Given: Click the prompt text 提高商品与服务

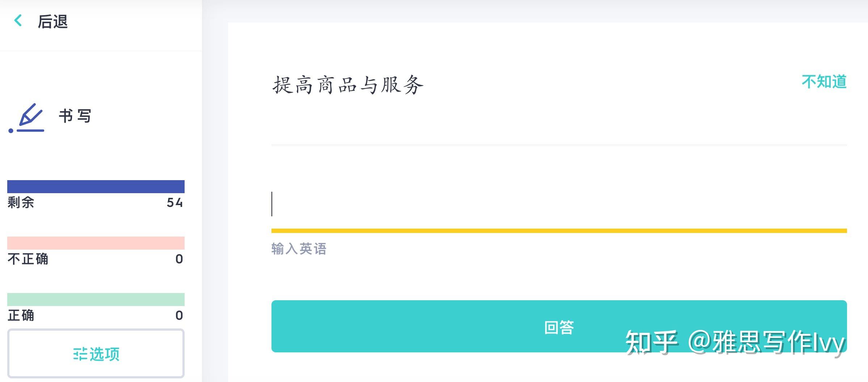Looking at the screenshot, I should 348,85.
